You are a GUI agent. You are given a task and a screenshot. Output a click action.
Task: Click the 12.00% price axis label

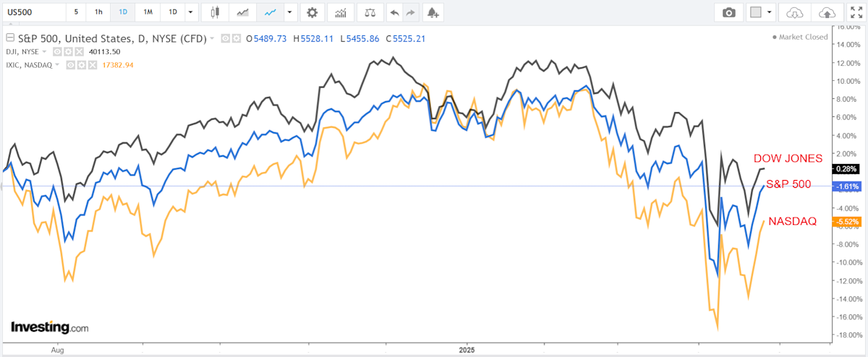point(850,62)
